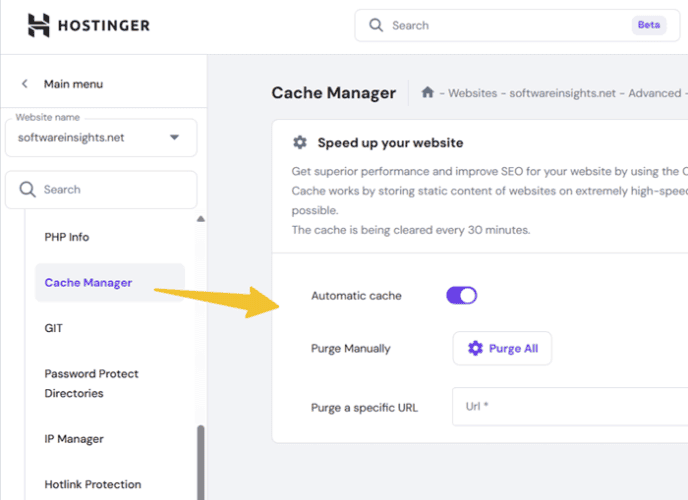688x500 pixels.
Task: Focus the Url input field
Action: coord(570,407)
